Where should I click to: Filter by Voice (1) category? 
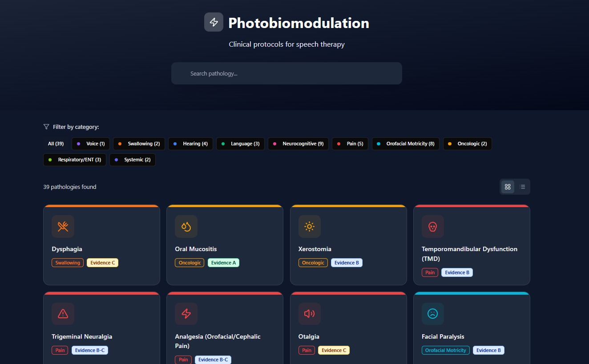(x=91, y=144)
